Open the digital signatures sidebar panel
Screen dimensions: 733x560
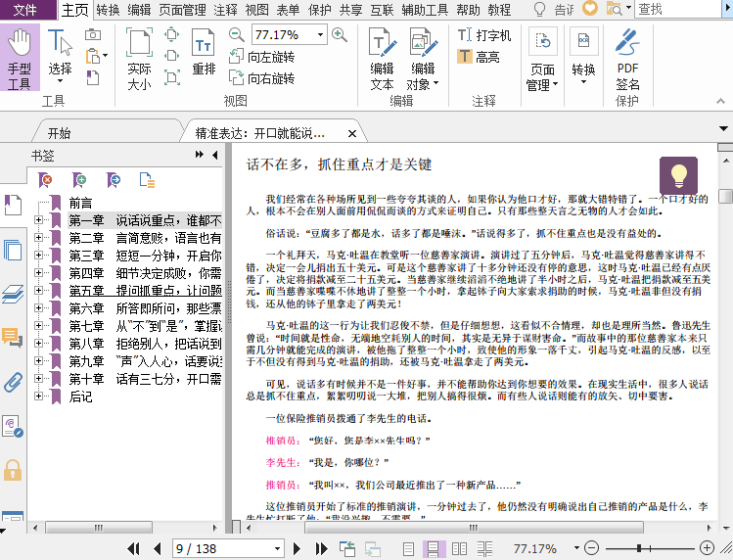pos(13,426)
